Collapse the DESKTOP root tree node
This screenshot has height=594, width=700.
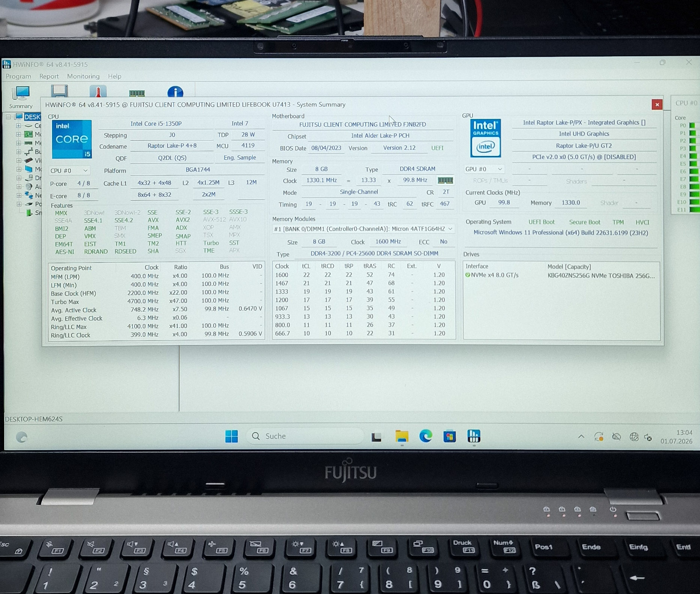8,117
